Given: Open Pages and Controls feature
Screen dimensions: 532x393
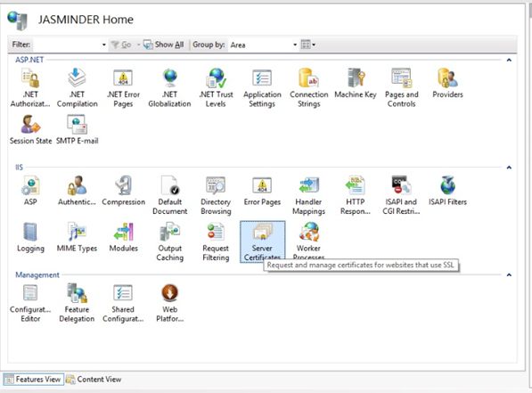Looking at the screenshot, I should (401, 87).
